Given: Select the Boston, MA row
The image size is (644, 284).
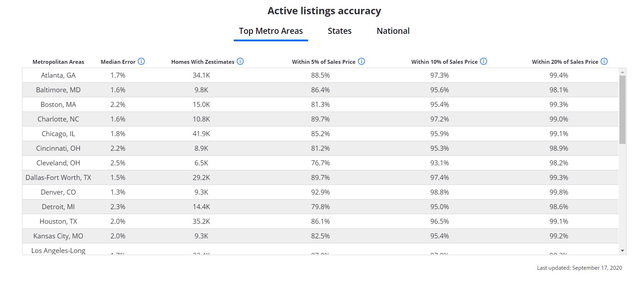Looking at the screenshot, I should point(58,104).
